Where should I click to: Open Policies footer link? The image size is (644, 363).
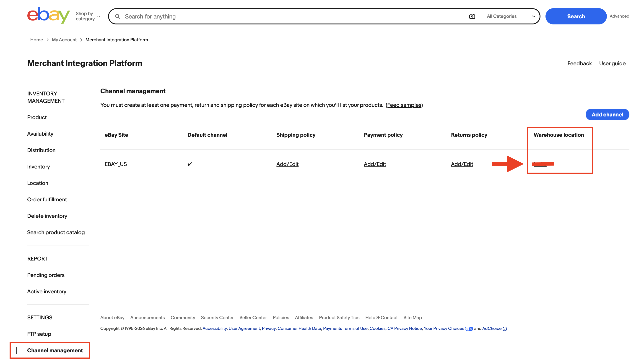pyautogui.click(x=281, y=318)
